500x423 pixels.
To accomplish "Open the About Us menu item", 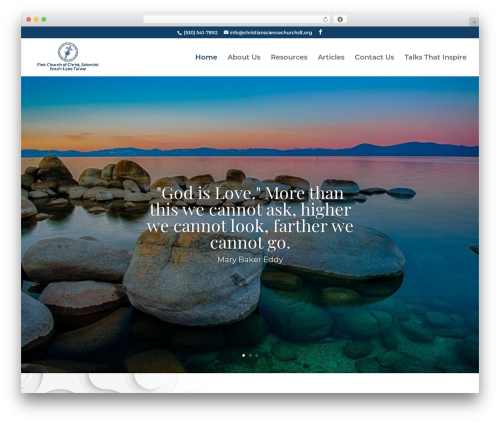I will coord(244,57).
